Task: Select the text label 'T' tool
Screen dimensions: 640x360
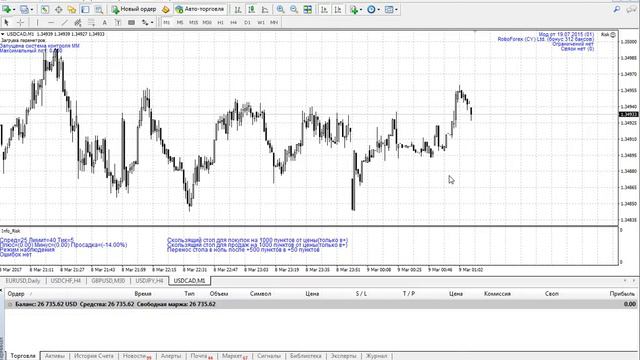Action: [118, 22]
